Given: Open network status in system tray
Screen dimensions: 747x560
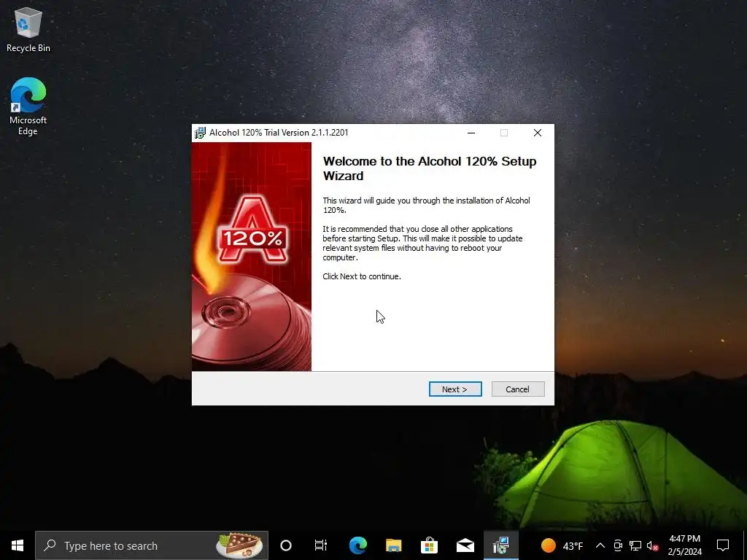Looking at the screenshot, I should tap(635, 545).
